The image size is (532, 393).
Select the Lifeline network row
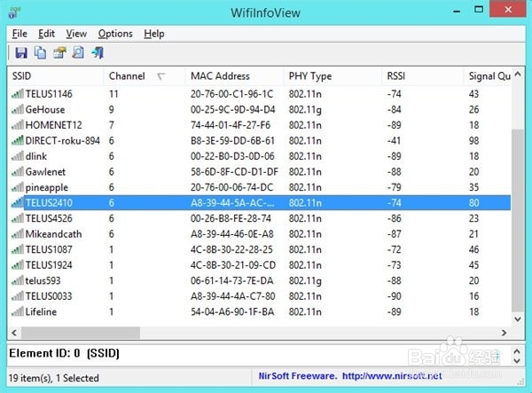click(x=260, y=311)
